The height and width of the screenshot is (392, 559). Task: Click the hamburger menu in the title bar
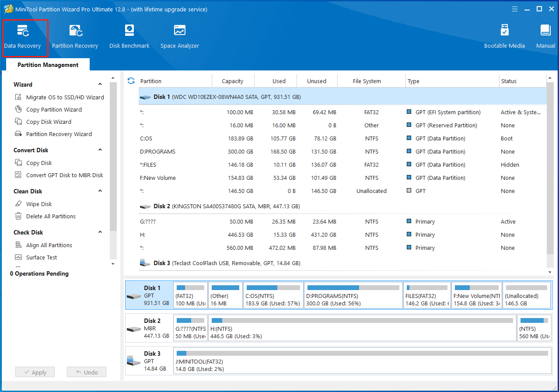(515, 9)
